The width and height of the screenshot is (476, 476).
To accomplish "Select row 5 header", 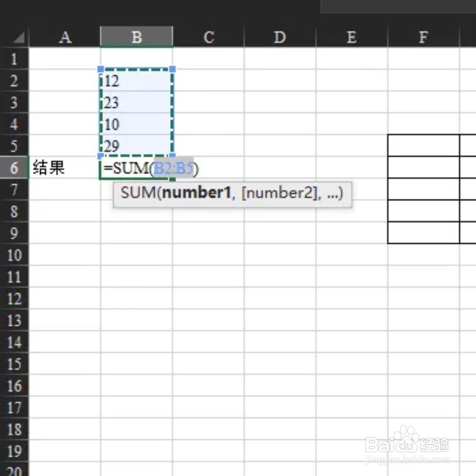I will [x=14, y=146].
